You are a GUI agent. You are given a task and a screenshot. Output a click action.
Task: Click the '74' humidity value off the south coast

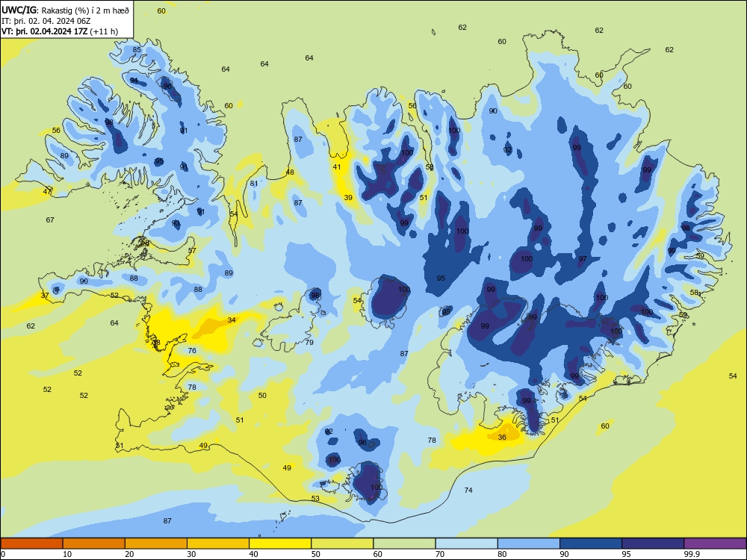pyautogui.click(x=468, y=490)
